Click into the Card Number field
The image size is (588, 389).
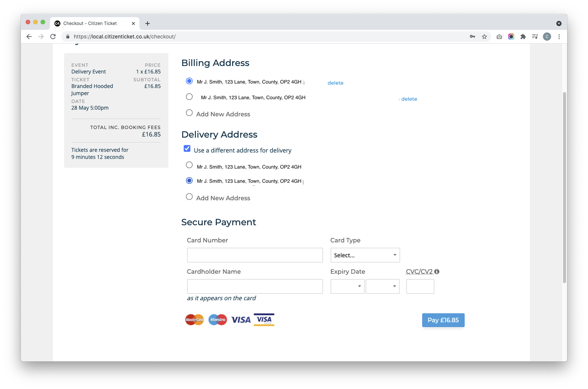(x=255, y=255)
